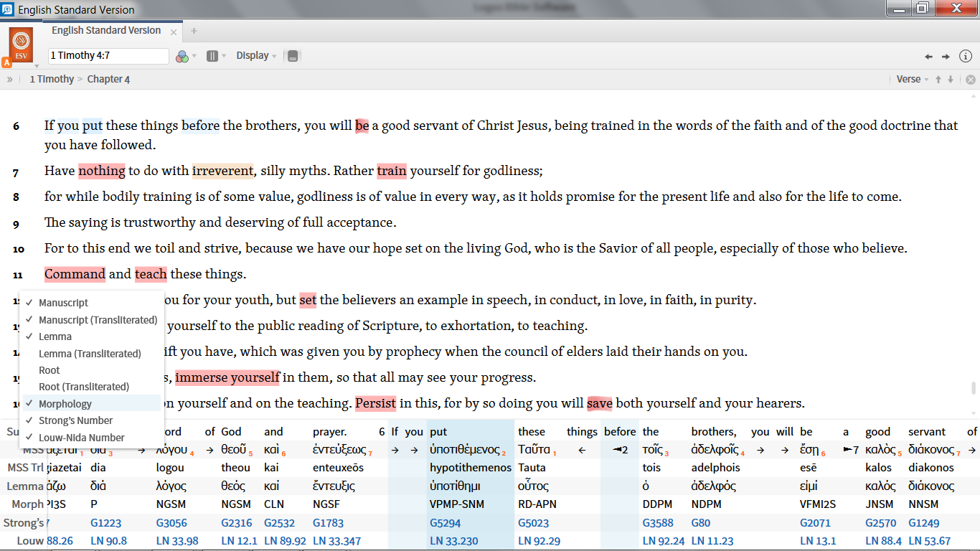Open Louw-Nida entry LN 11.23

point(712,541)
